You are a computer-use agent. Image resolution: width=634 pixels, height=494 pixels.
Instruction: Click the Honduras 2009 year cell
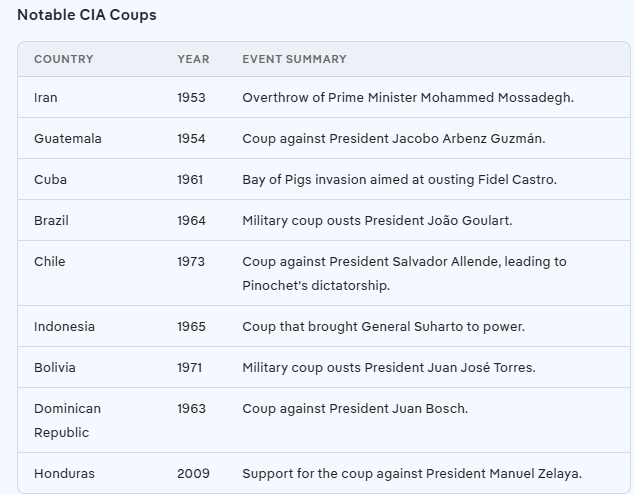[193, 473]
